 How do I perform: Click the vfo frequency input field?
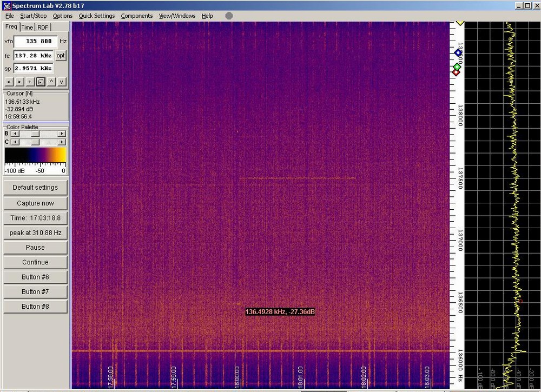pyautogui.click(x=35, y=41)
